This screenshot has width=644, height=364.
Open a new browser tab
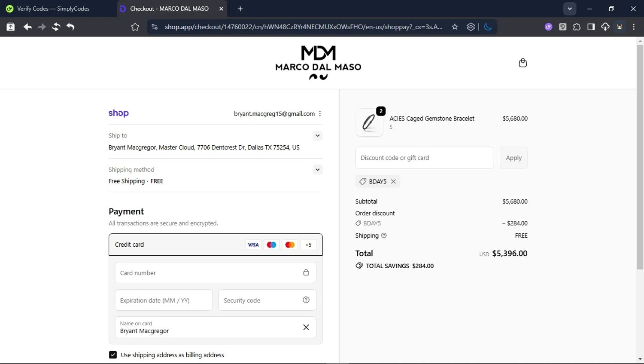(x=240, y=9)
